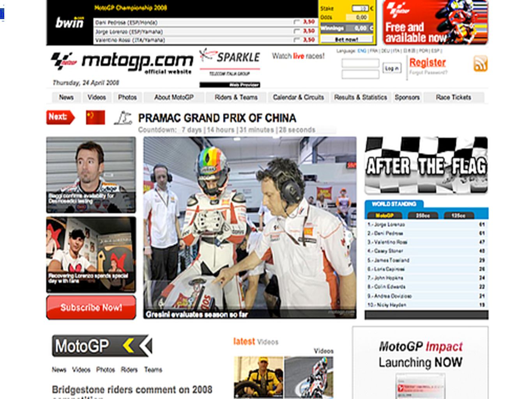
Task: Open the Free and available now banner
Action: point(435,23)
